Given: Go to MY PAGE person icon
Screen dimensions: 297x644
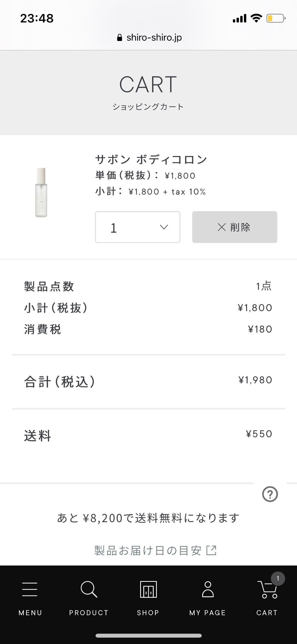Looking at the screenshot, I should [208, 589].
